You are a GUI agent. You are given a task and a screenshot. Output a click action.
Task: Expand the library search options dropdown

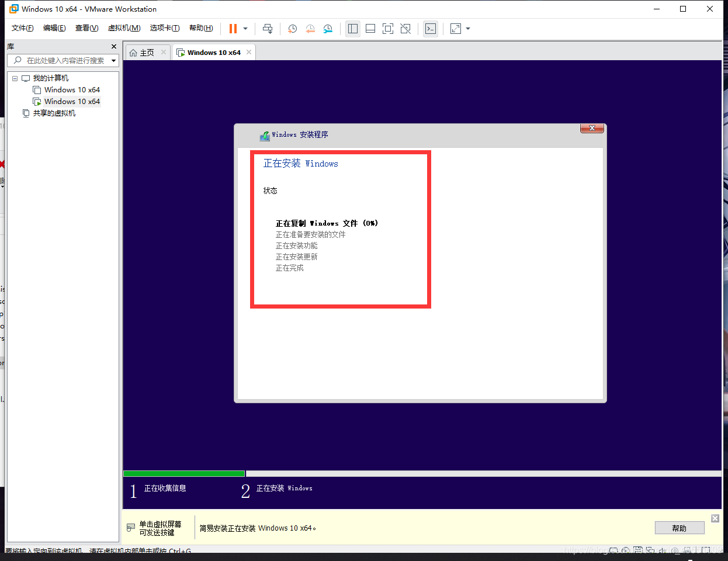(114, 60)
